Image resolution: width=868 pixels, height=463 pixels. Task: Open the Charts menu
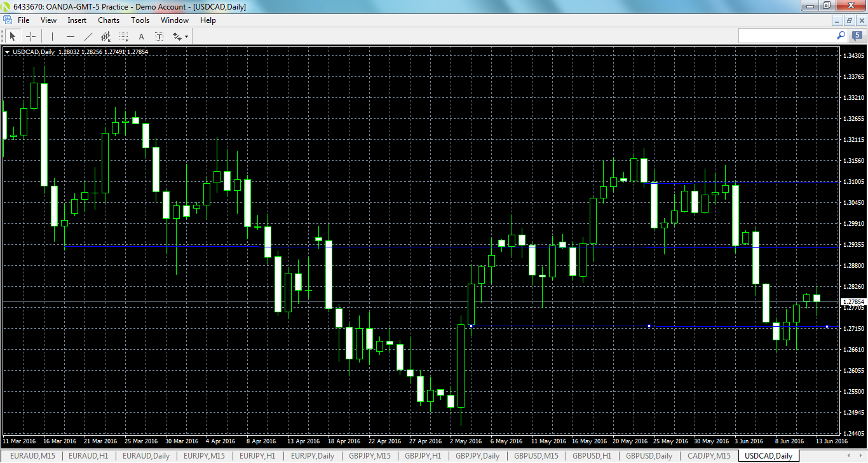pyautogui.click(x=108, y=20)
